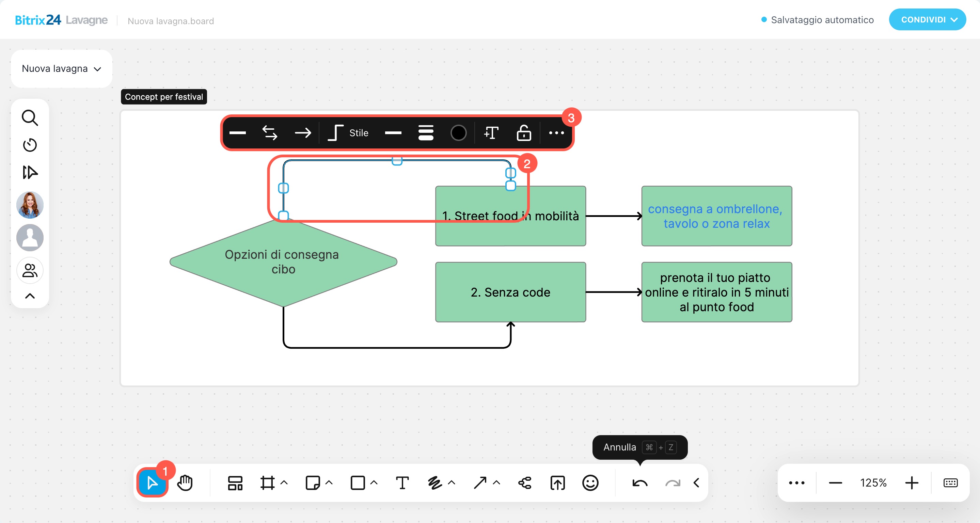Select the hand pan tool
The image size is (980, 523).
point(185,483)
